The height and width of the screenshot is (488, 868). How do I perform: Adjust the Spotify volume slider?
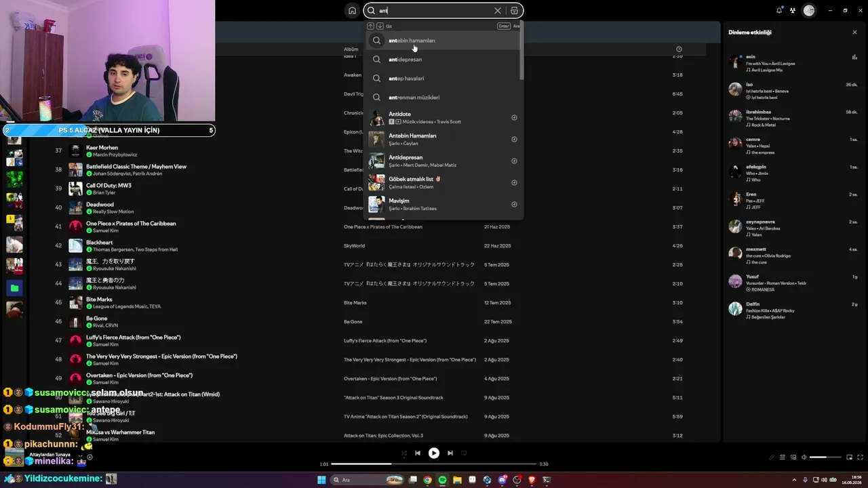point(826,457)
